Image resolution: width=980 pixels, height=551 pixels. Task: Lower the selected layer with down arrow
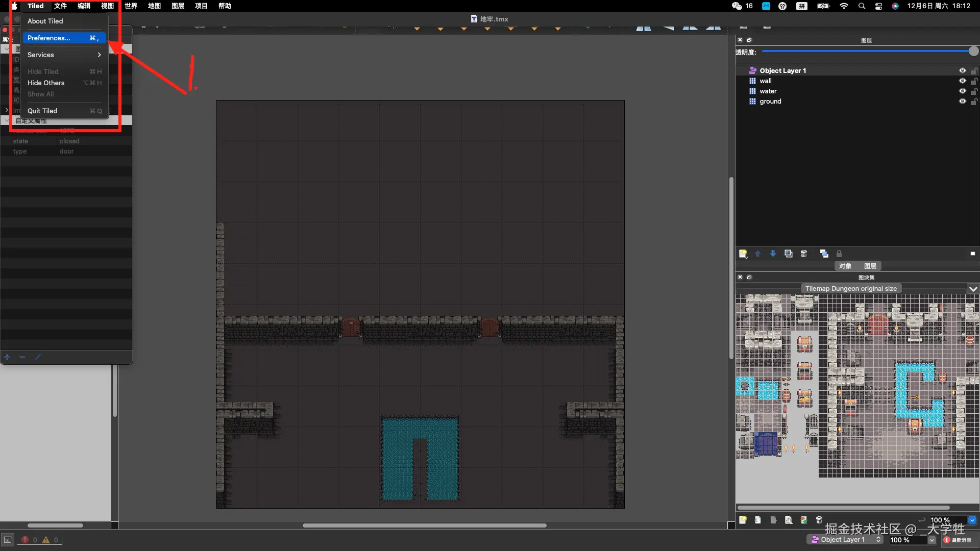click(773, 254)
